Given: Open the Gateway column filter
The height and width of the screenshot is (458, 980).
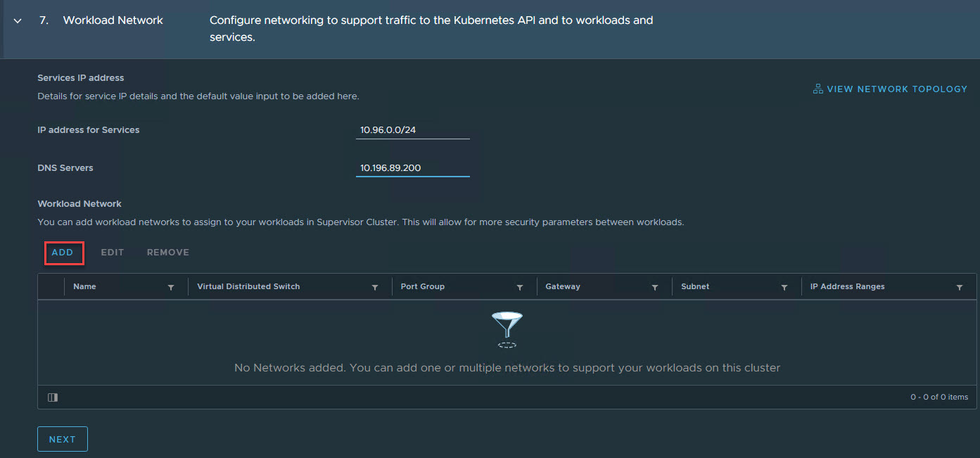Looking at the screenshot, I should 655,288.
